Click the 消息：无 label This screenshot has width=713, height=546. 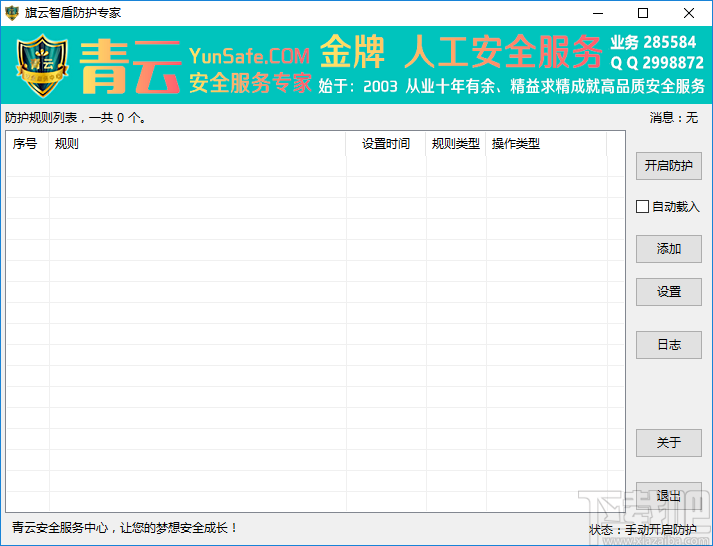pos(673,118)
